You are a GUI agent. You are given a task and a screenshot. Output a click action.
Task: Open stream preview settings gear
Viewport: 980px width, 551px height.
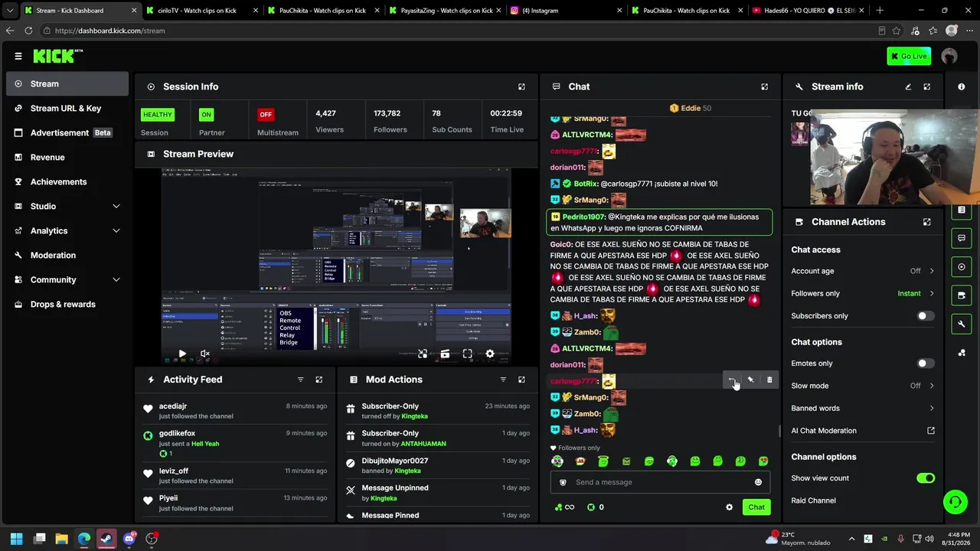[x=490, y=354]
